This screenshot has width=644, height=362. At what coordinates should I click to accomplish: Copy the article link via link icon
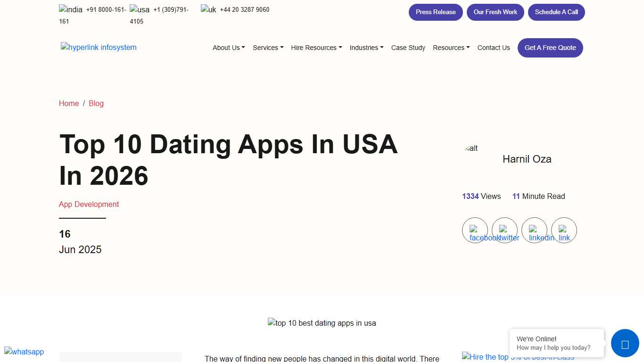pos(564,230)
